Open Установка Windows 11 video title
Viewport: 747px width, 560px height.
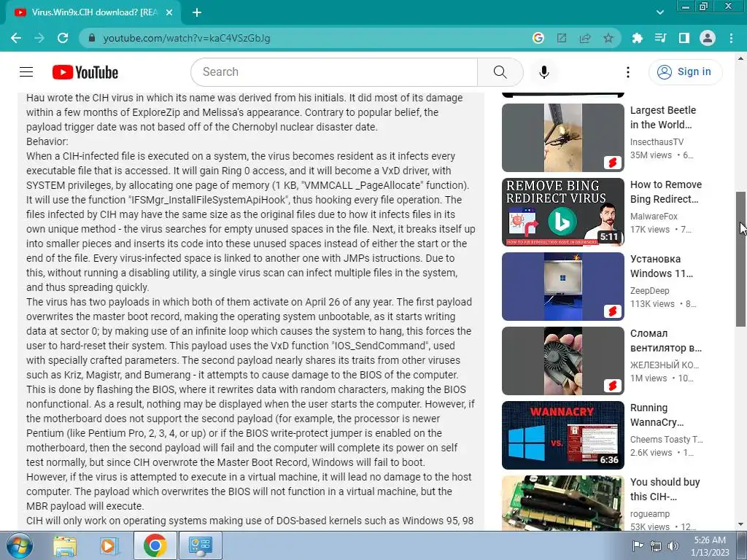[x=661, y=266]
